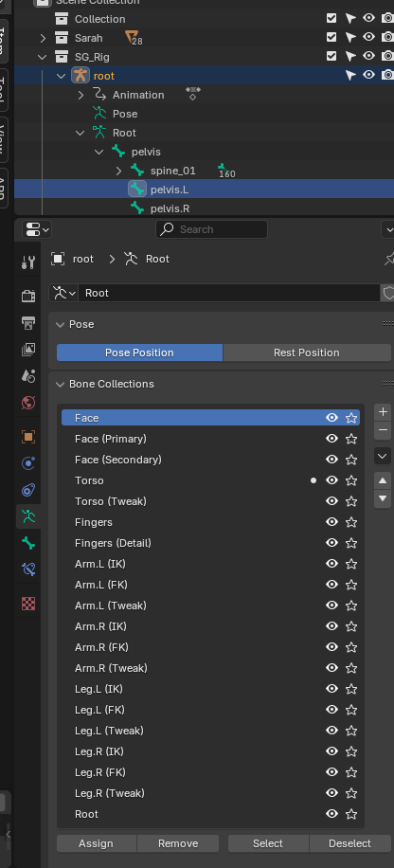Toggle solo star for Root collection
Viewport: 394px width, 868px height.
pos(350,814)
